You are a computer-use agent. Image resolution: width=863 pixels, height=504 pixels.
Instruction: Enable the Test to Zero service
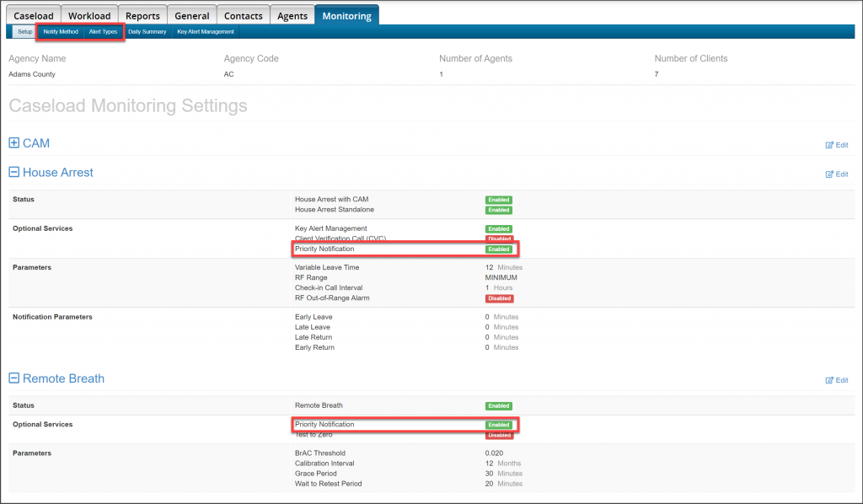point(499,435)
